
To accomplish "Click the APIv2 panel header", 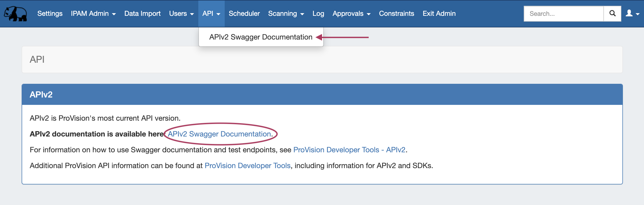I will (x=322, y=95).
